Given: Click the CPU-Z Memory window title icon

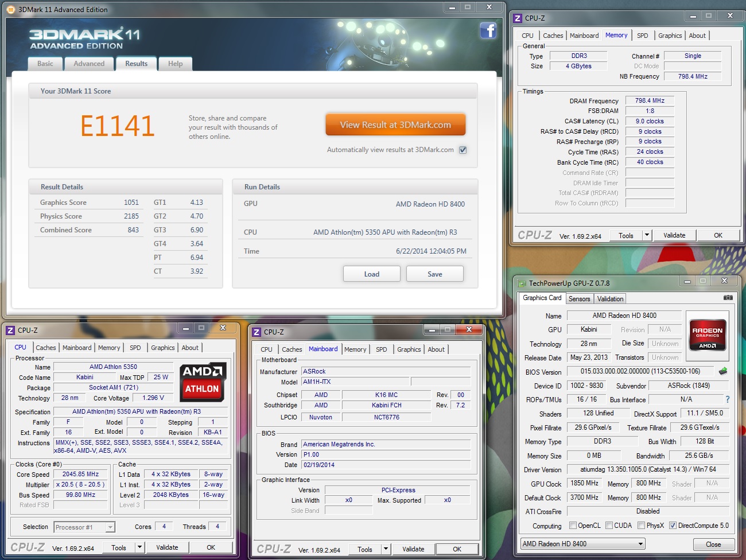Looking at the screenshot, I should tap(518, 18).
